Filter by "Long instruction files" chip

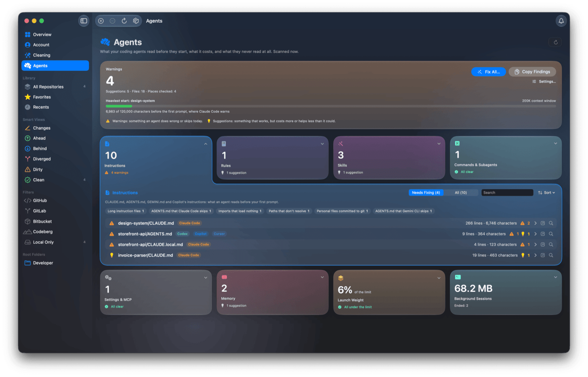(126, 211)
